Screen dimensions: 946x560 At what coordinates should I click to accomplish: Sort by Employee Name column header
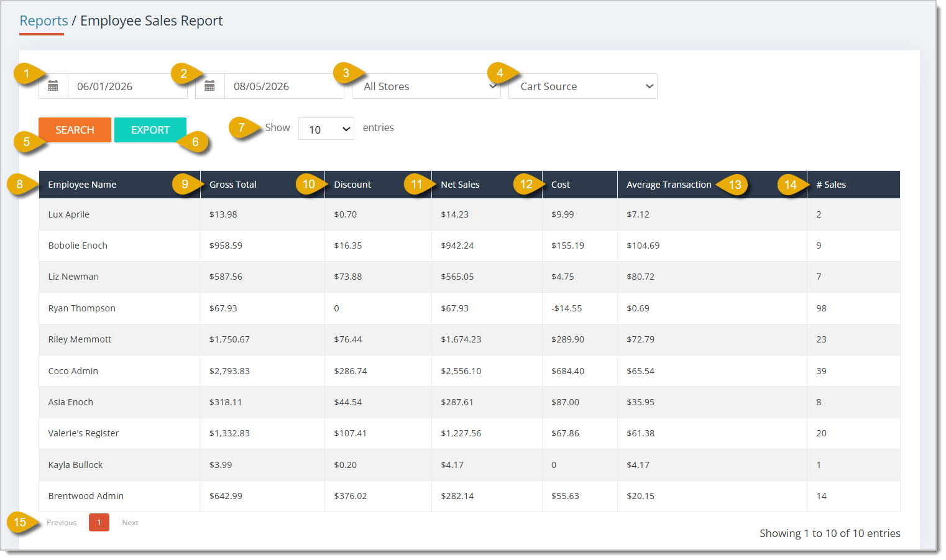point(119,185)
